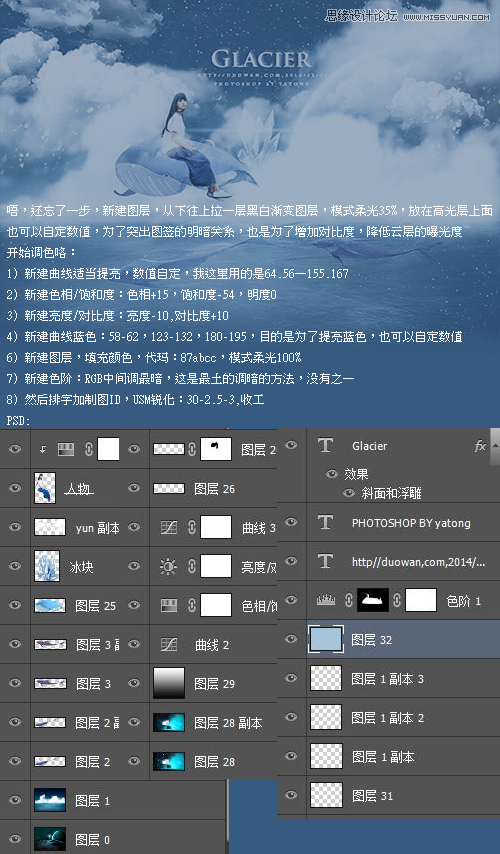Click the 图层 28 blue sky thumbnail

(169, 761)
